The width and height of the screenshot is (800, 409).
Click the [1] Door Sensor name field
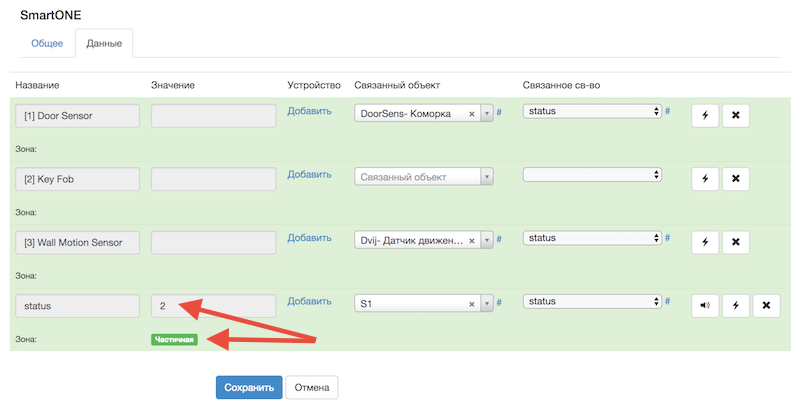point(78,116)
